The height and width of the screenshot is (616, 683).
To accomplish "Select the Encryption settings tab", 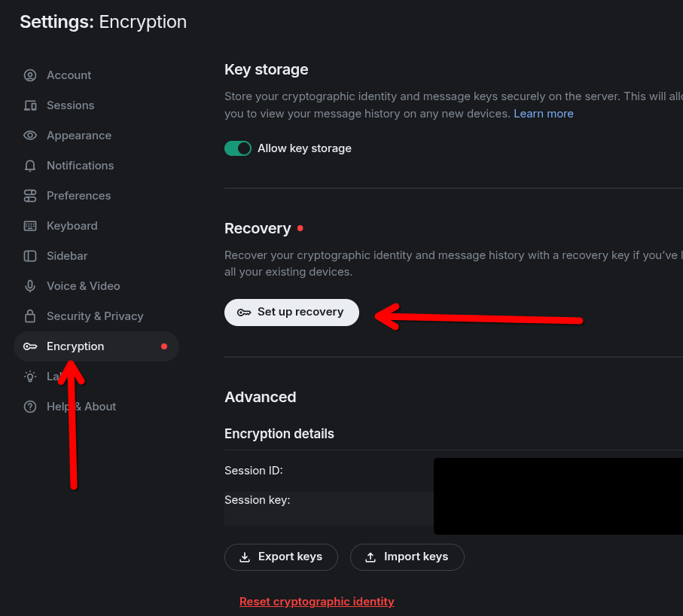I will coord(75,346).
